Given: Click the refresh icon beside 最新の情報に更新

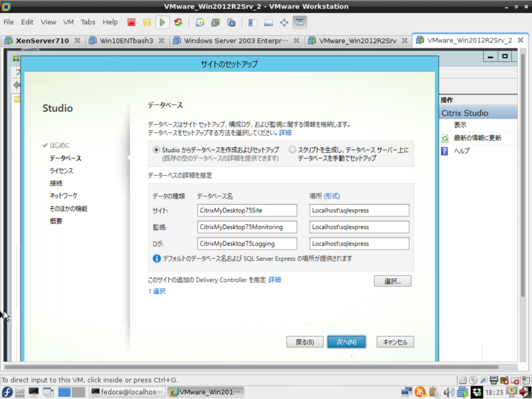Looking at the screenshot, I should coord(445,138).
